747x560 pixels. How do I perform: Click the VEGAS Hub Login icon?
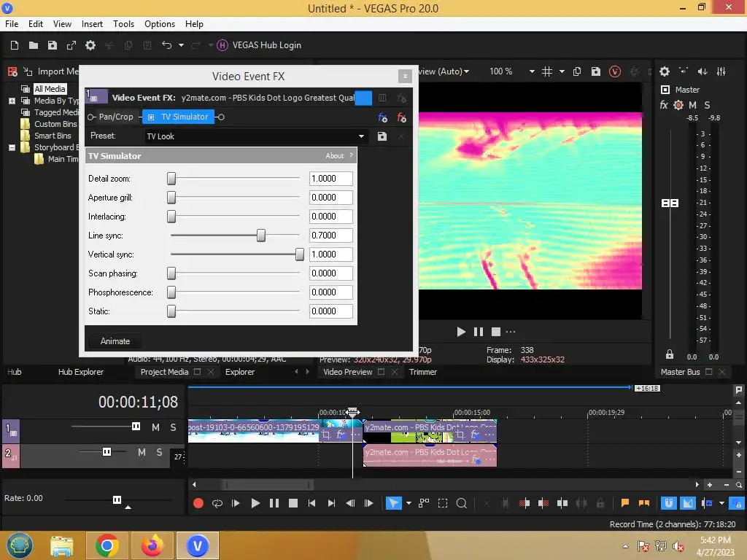coord(222,45)
